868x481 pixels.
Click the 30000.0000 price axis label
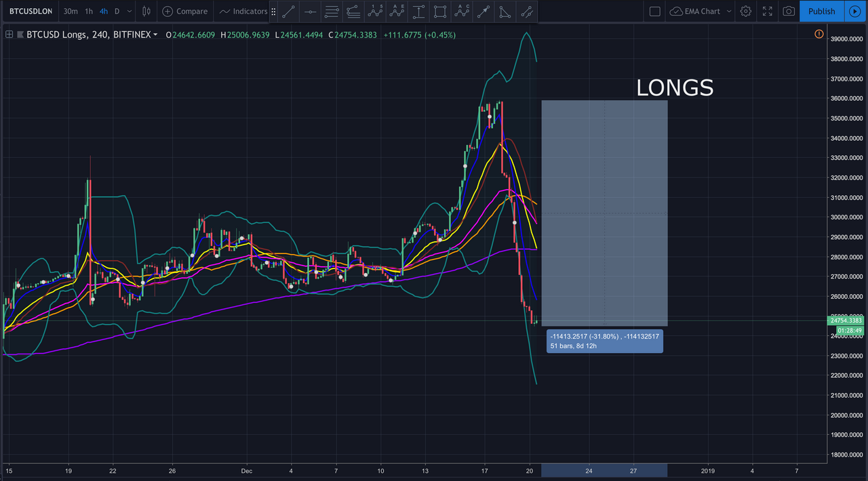pyautogui.click(x=848, y=217)
